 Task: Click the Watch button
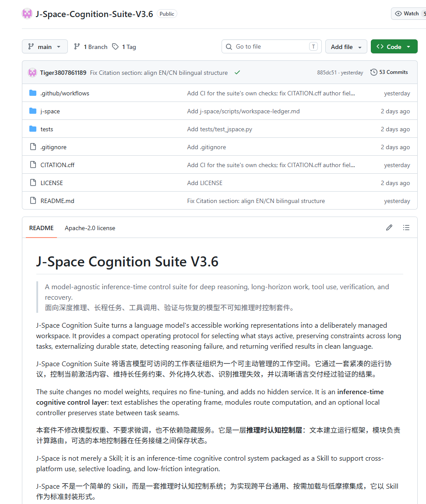pos(408,14)
